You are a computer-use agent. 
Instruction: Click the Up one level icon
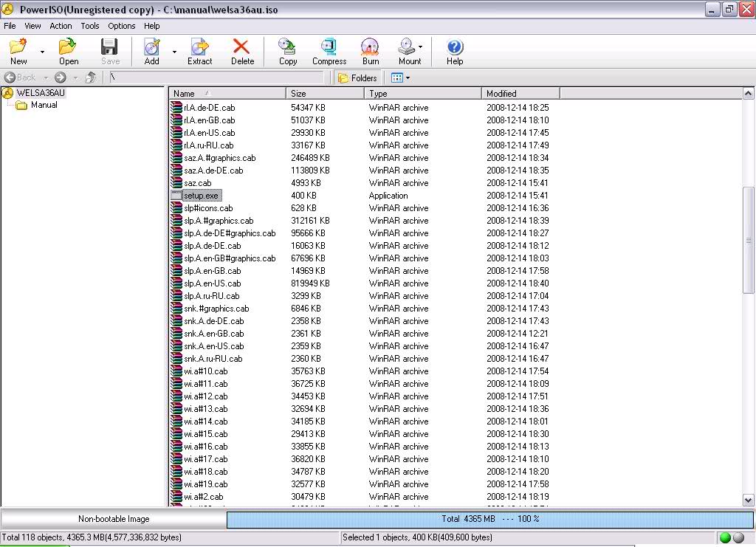click(91, 78)
